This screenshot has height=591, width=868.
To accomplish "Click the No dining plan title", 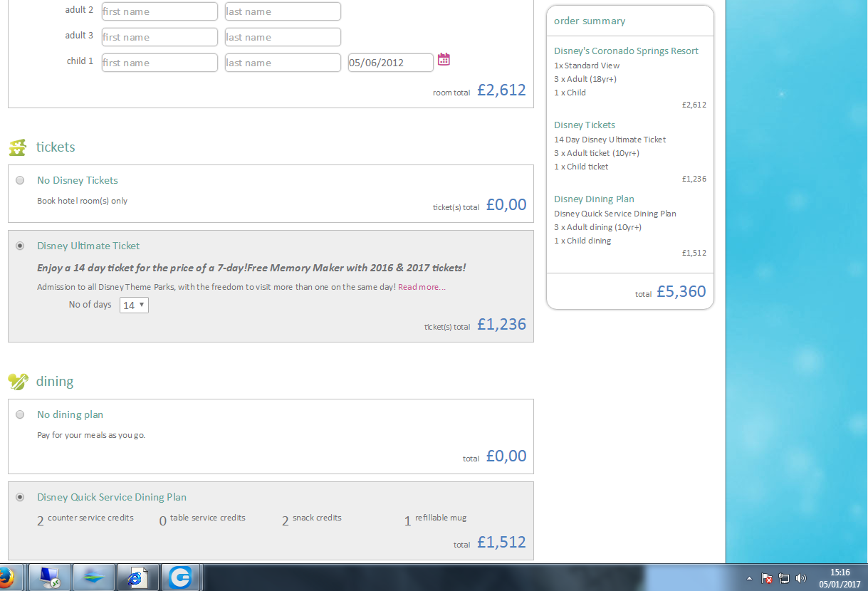I will [x=70, y=414].
